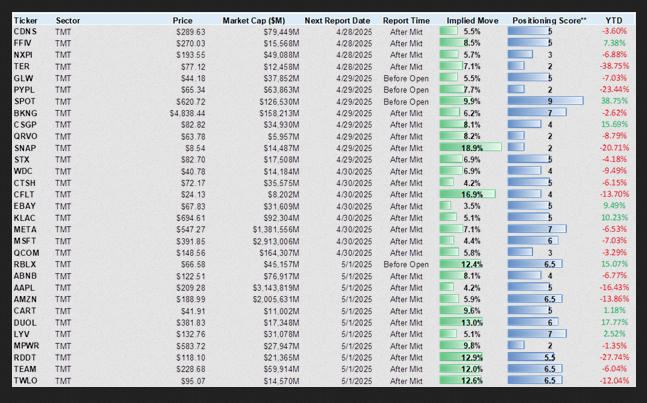Select the TER ticker cell
This screenshot has width=647, height=403.
21,66
